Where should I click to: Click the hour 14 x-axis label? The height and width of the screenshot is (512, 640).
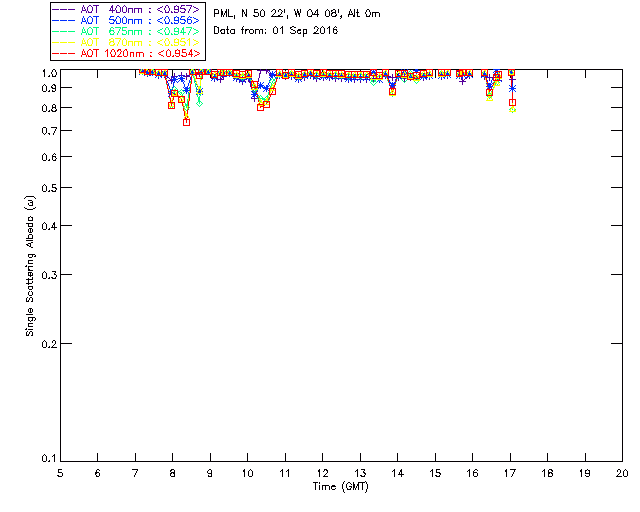coord(398,473)
